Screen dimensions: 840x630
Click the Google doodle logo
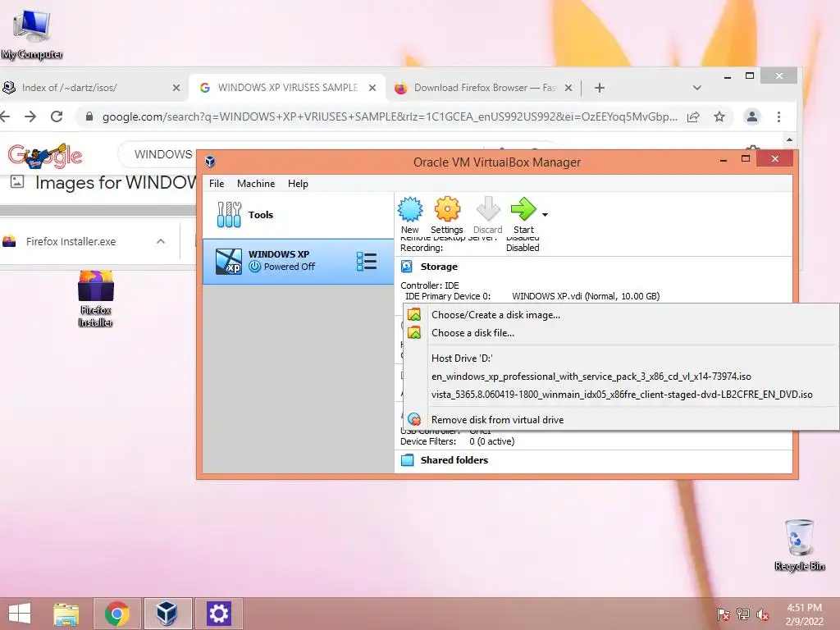(45, 155)
